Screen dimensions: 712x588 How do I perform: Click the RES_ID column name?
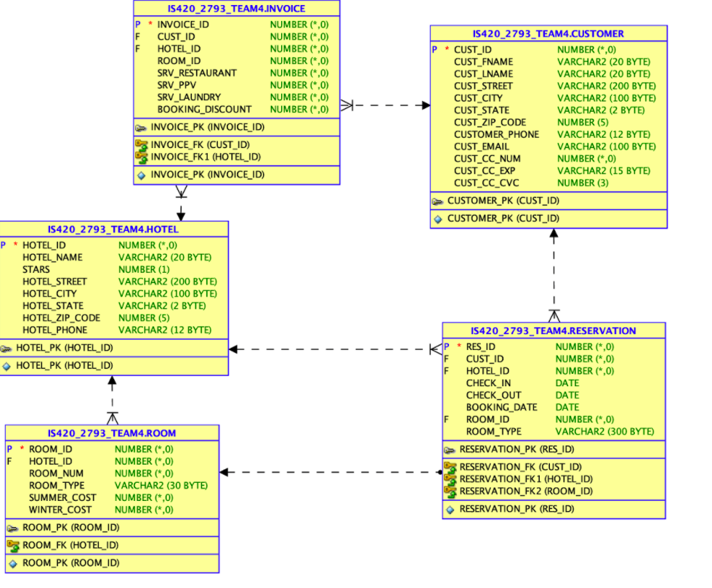[x=481, y=347]
